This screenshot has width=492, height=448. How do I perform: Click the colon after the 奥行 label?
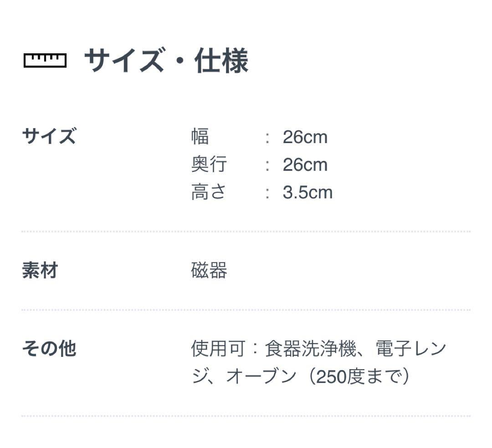coord(268,165)
